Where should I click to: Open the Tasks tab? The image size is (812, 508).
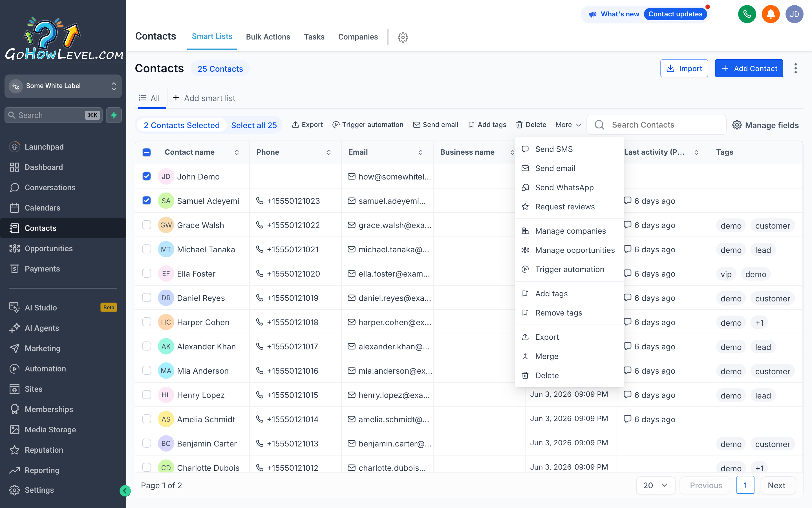[x=314, y=37]
